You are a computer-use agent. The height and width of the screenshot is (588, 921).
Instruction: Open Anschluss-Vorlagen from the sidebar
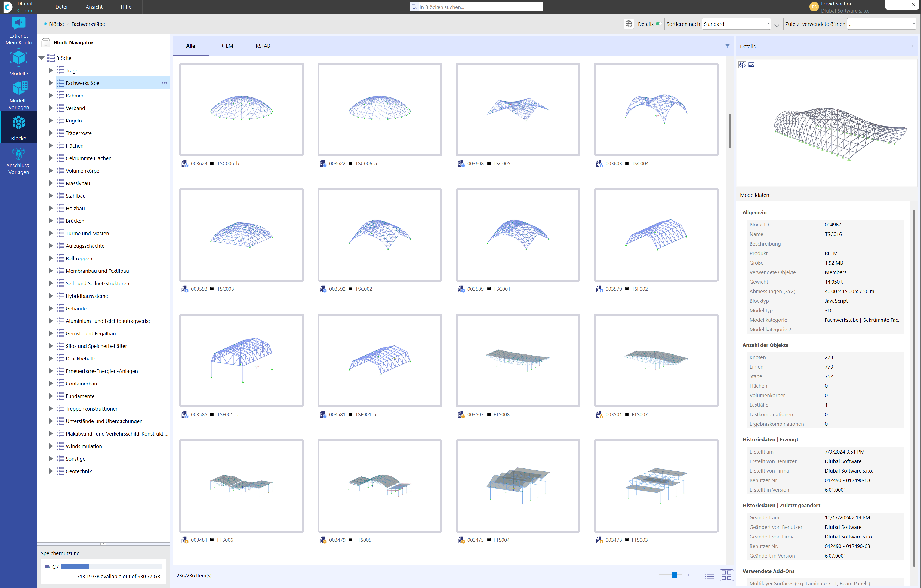(18, 160)
